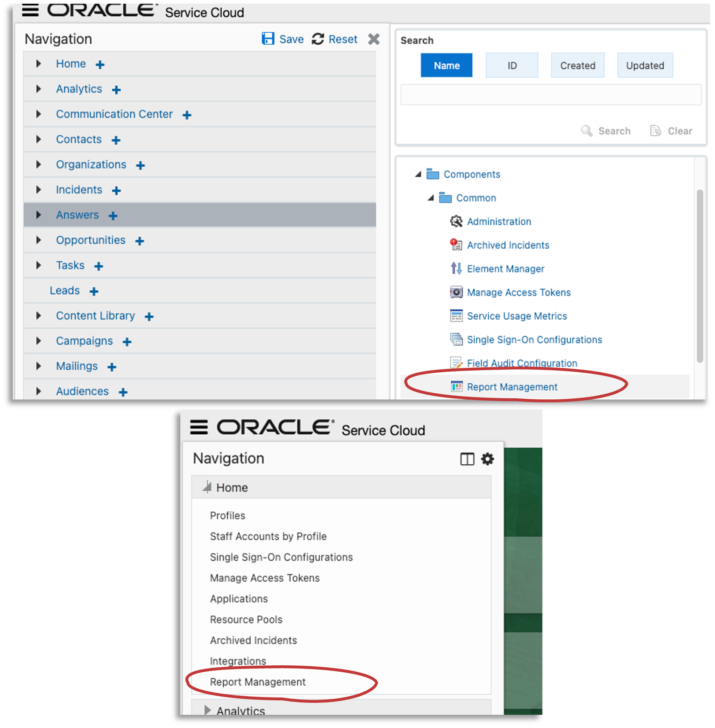Collapse the Components folder

pos(418,174)
